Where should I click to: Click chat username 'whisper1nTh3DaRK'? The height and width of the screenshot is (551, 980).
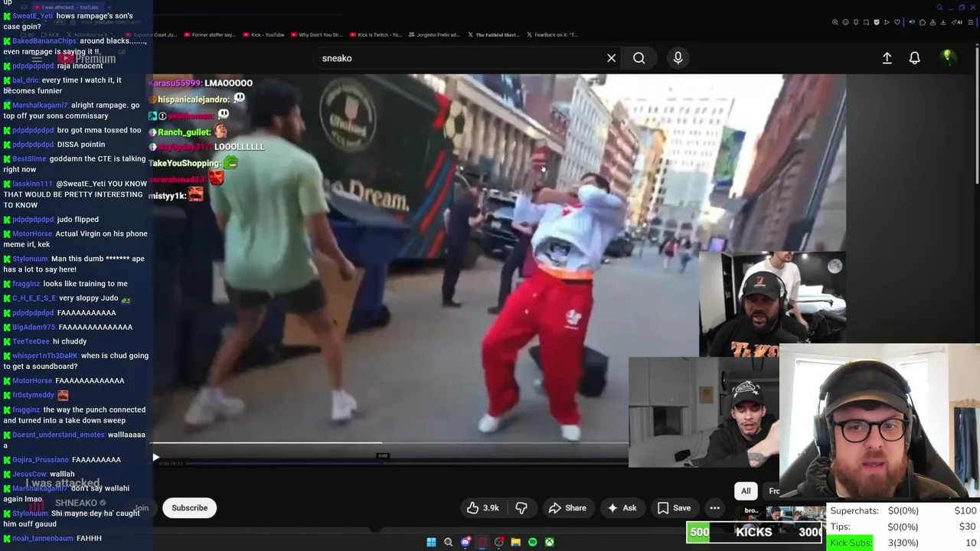pyautogui.click(x=45, y=356)
